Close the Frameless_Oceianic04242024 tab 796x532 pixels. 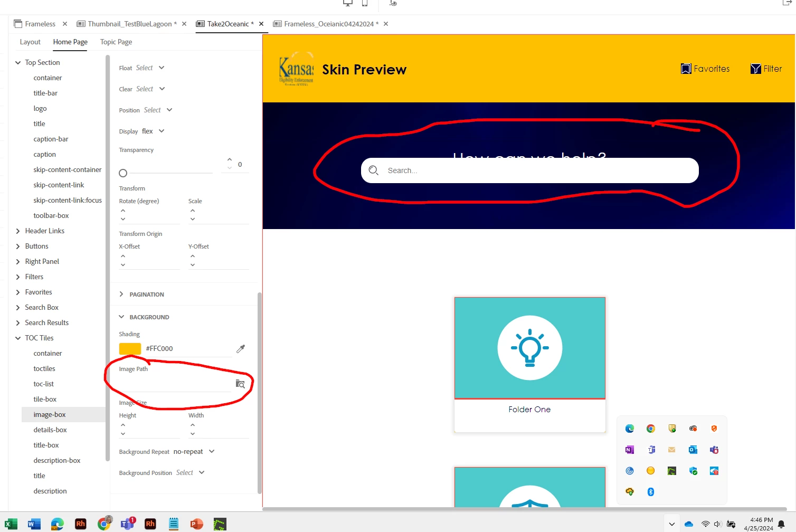click(x=386, y=24)
